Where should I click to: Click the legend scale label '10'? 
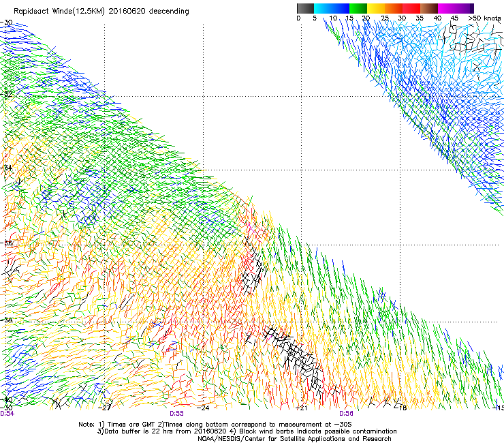click(x=333, y=18)
